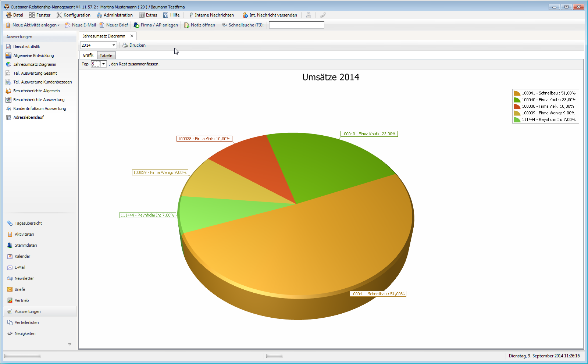Click Neue E-Mail toolbar button
This screenshot has height=364, width=588.
point(81,25)
